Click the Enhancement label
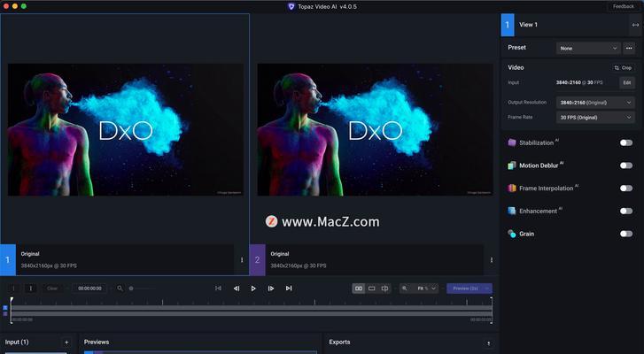Viewport: 644px width, 354px height. point(538,211)
